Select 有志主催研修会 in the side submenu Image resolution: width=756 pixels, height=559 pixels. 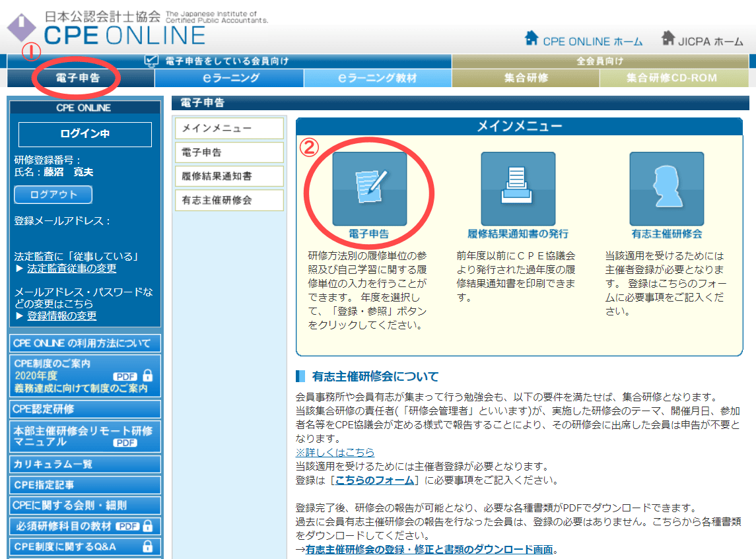coord(230,200)
